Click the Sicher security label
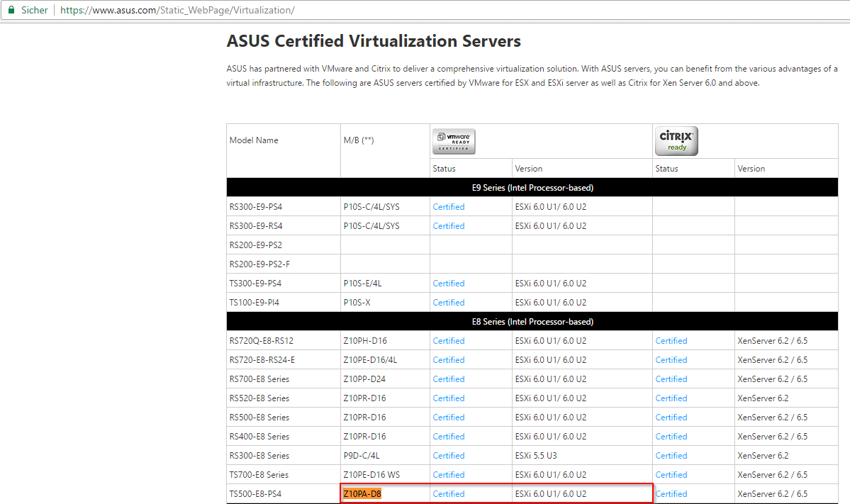850x504 pixels. pyautogui.click(x=34, y=10)
